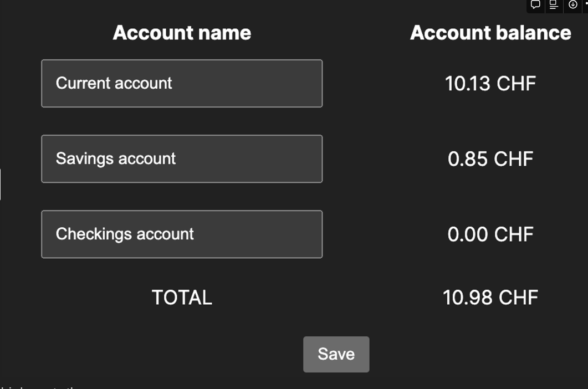588x389 pixels.
Task: Edit the Checkings account name field
Action: pyautogui.click(x=182, y=234)
